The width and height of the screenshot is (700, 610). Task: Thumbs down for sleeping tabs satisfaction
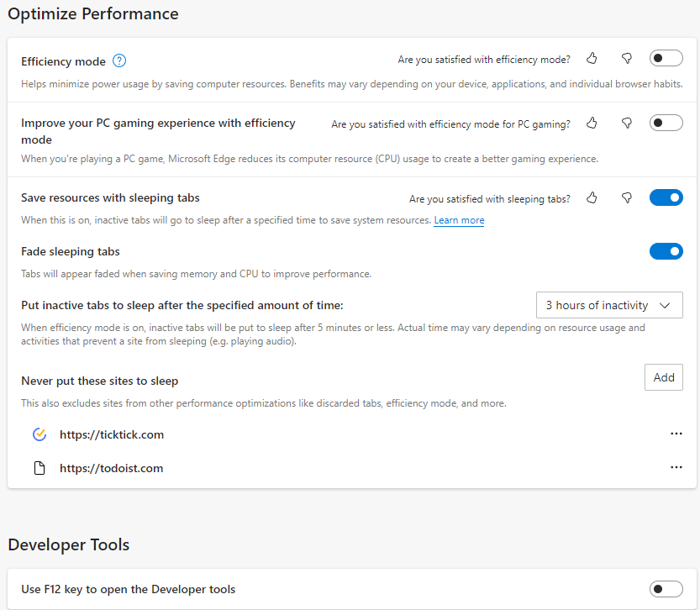tap(626, 198)
